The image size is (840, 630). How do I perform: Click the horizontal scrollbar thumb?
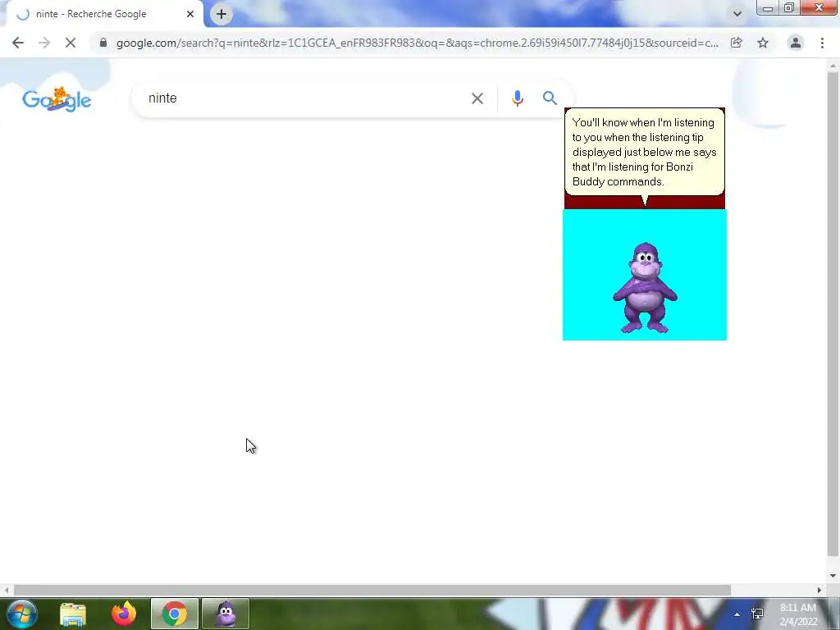click(x=372, y=590)
